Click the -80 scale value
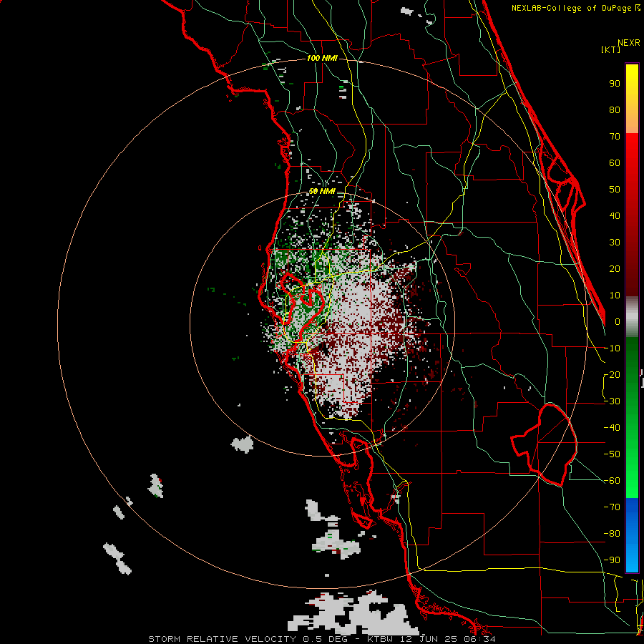 coord(612,534)
